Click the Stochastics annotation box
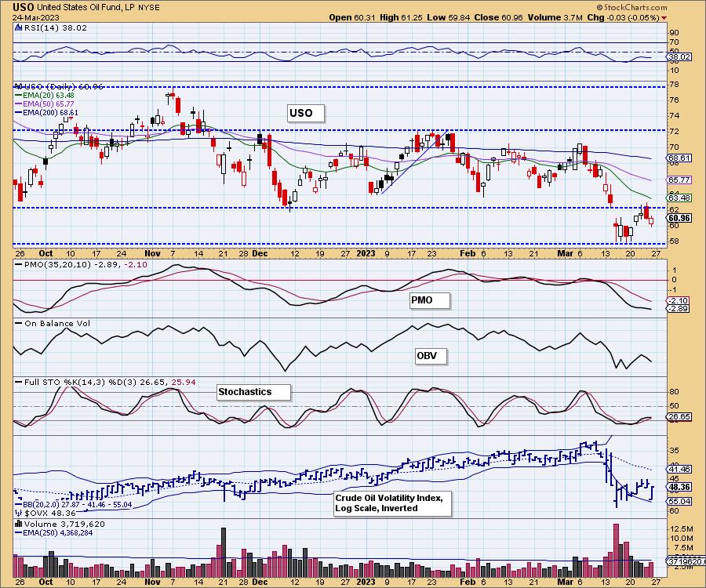The height and width of the screenshot is (588, 706). pyautogui.click(x=253, y=392)
